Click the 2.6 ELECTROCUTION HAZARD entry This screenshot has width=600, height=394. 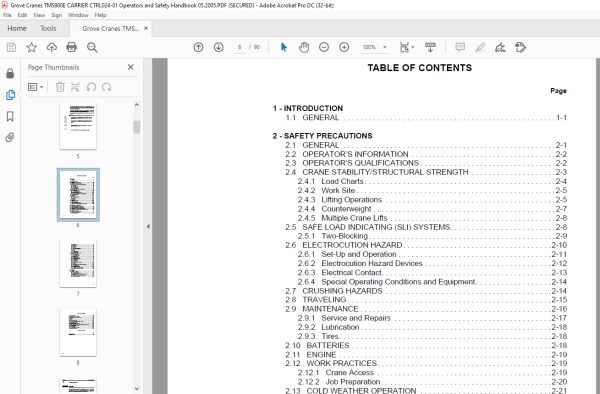pyautogui.click(x=426, y=245)
